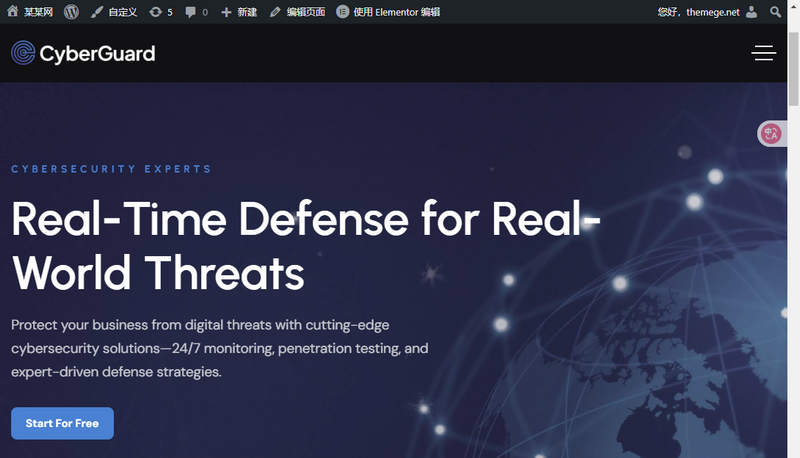Screen dimensions: 800x458
Task: Click the Real-Time Defense headline
Action: tap(306, 246)
